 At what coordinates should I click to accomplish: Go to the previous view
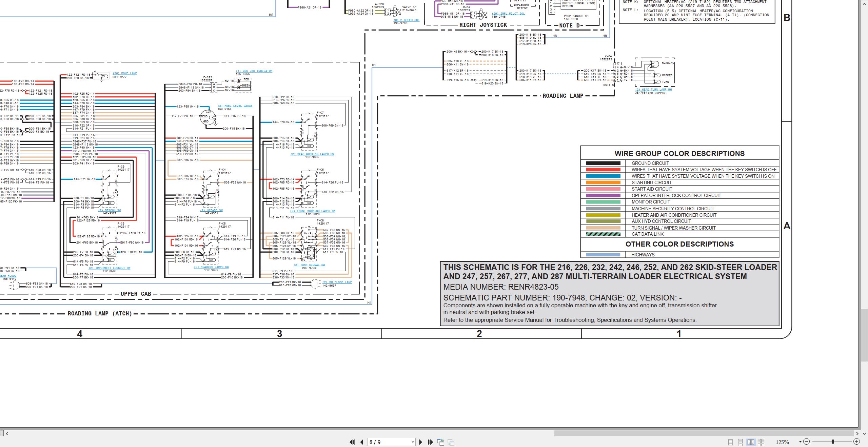click(x=441, y=442)
